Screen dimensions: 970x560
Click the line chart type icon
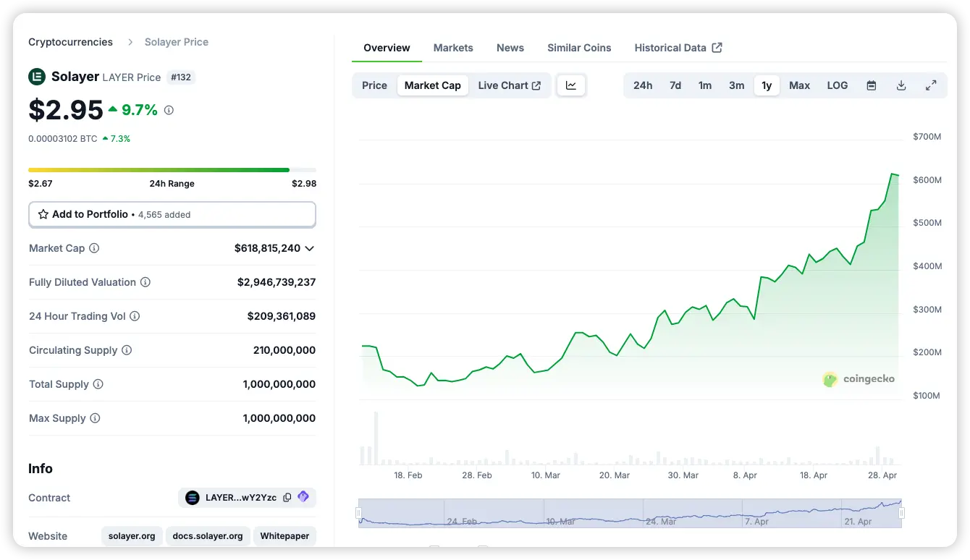point(571,85)
